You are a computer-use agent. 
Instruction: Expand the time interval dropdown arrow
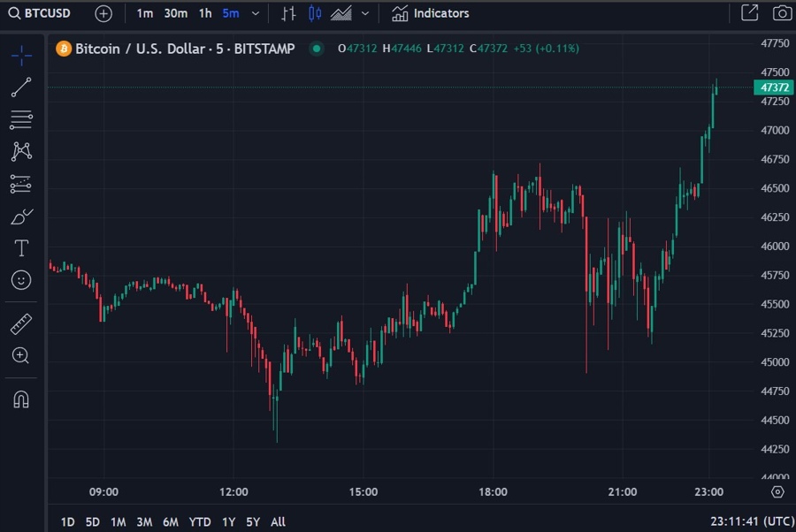[256, 13]
